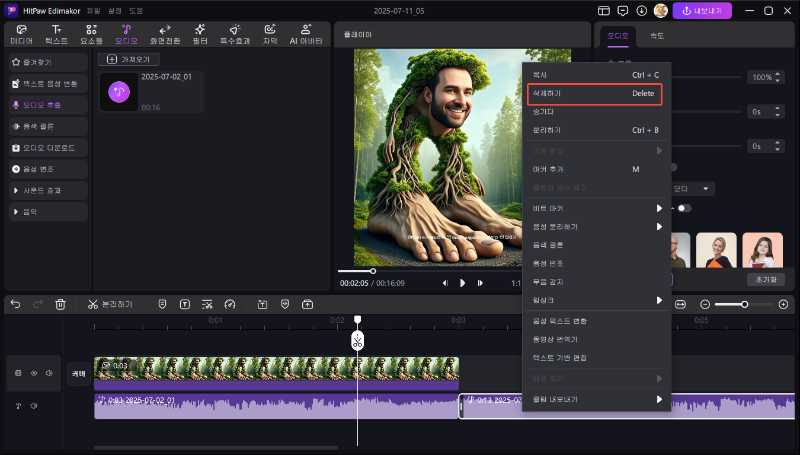Open the first menu after HitPaw Edimakor title
Viewport: 800px width, 455px height.
coord(93,11)
